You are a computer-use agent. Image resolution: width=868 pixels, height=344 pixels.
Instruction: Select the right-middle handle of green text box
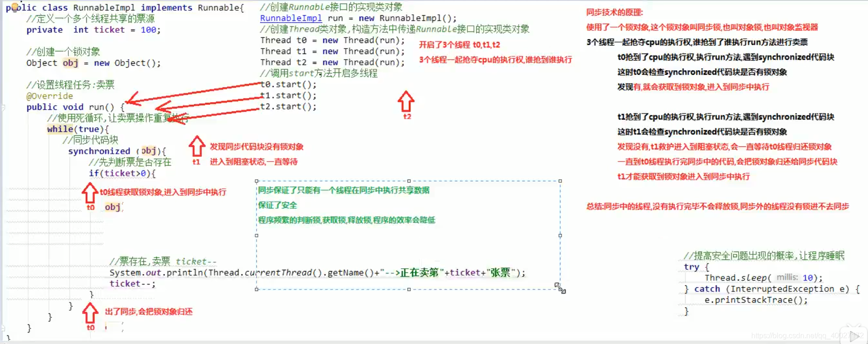pyautogui.click(x=560, y=235)
